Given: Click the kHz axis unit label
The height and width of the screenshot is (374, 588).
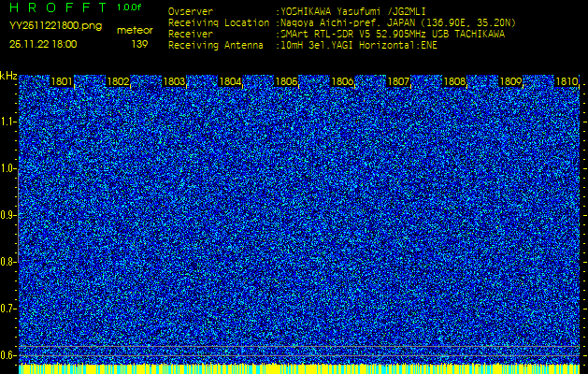Looking at the screenshot, I should click(x=8, y=76).
